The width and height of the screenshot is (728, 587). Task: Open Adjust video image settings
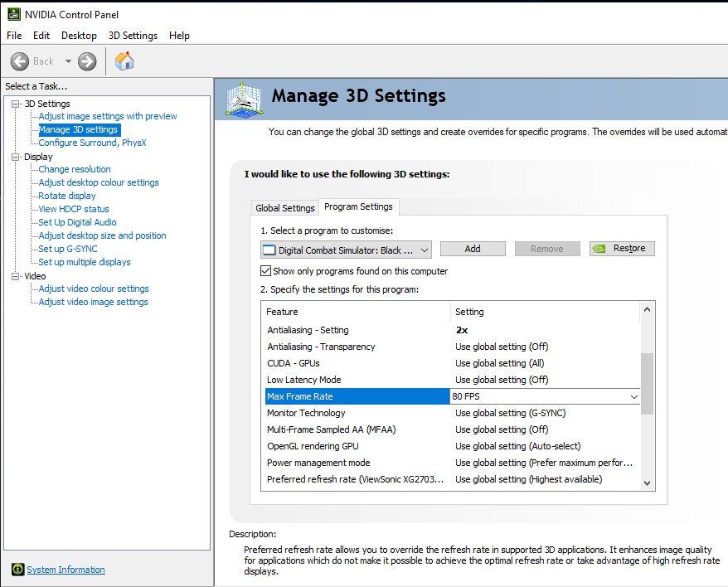pos(94,302)
